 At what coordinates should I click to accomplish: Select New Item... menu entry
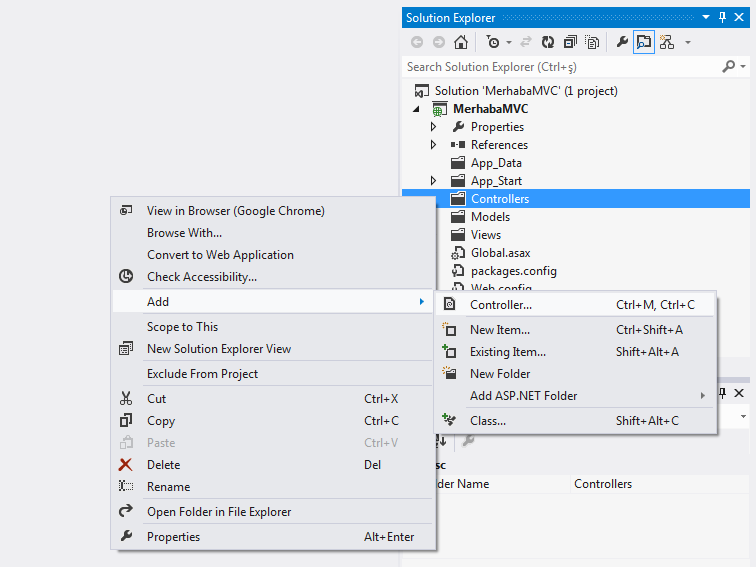coord(575,330)
